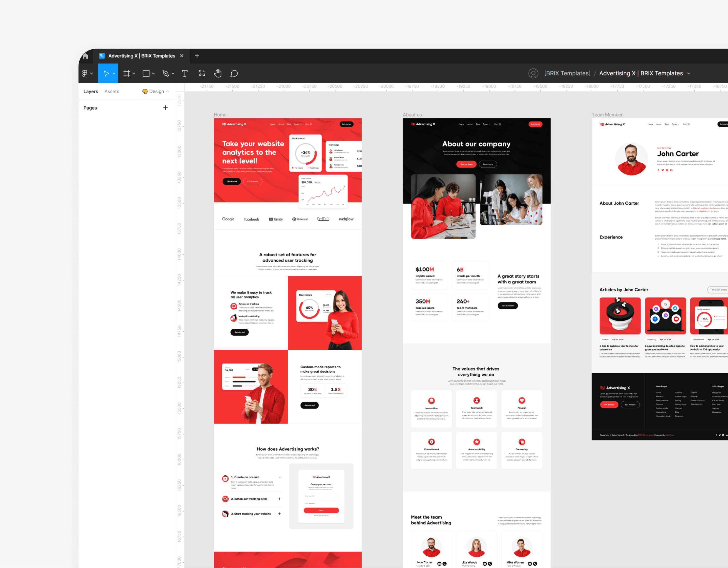Select the Text tool
This screenshot has width=728, height=568.
[185, 73]
